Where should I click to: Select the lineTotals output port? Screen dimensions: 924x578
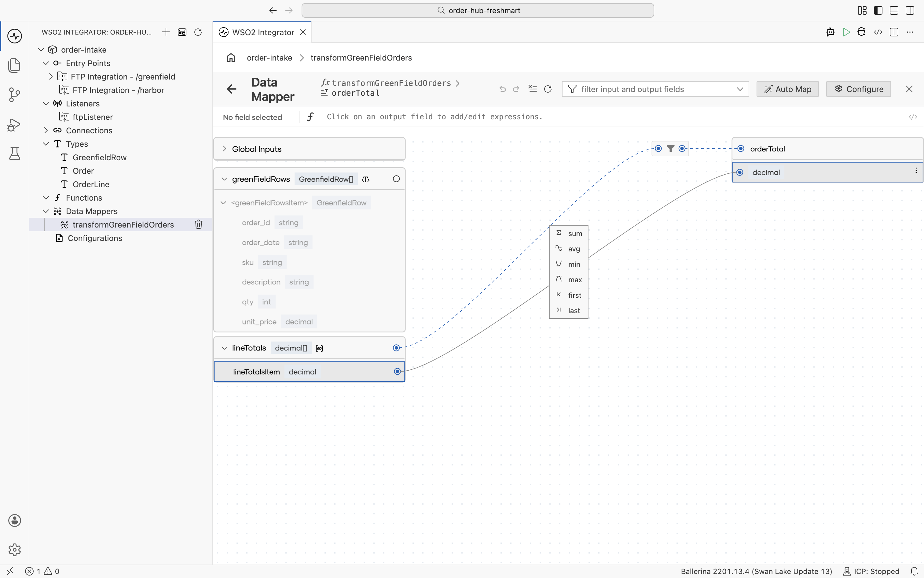pos(396,348)
